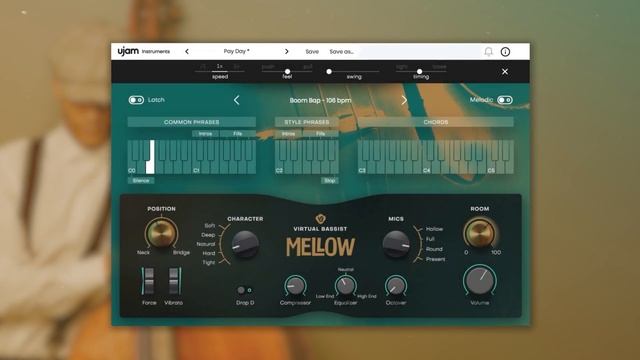Click the Vibrato wheel
Screen dimensions: 640x360
[174, 281]
